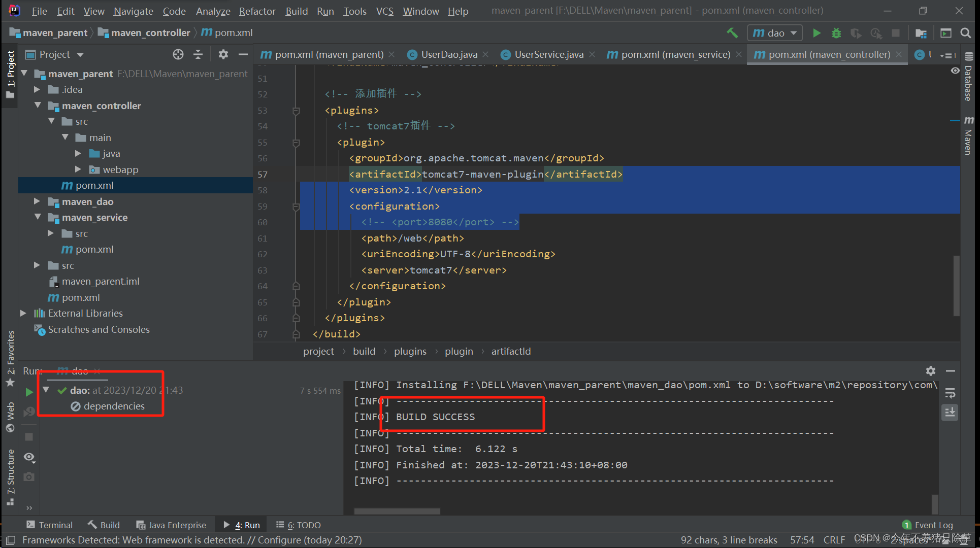Open the Favorites side tool window
The width and height of the screenshot is (980, 548).
(10, 359)
